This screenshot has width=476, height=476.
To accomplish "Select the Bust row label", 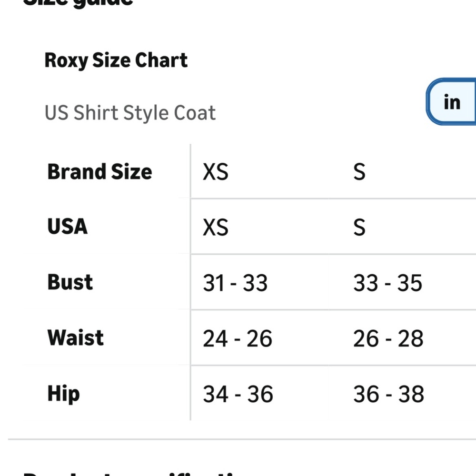I will (69, 282).
